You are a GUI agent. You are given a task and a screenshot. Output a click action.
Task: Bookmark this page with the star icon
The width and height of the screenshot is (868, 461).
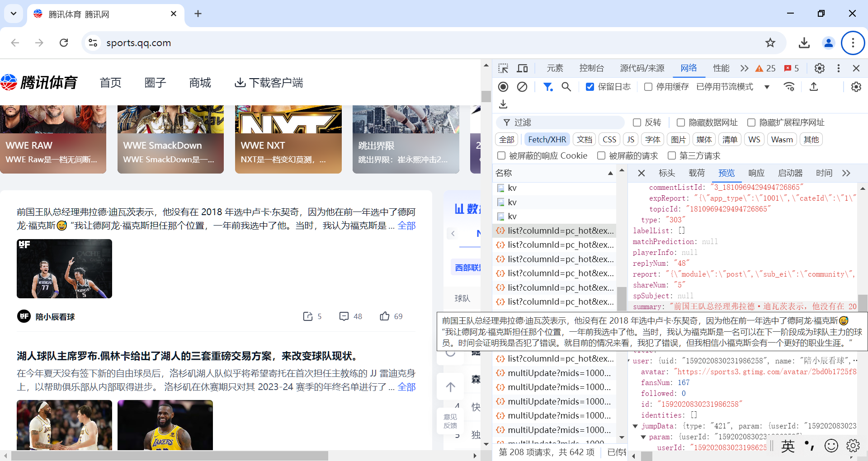770,43
